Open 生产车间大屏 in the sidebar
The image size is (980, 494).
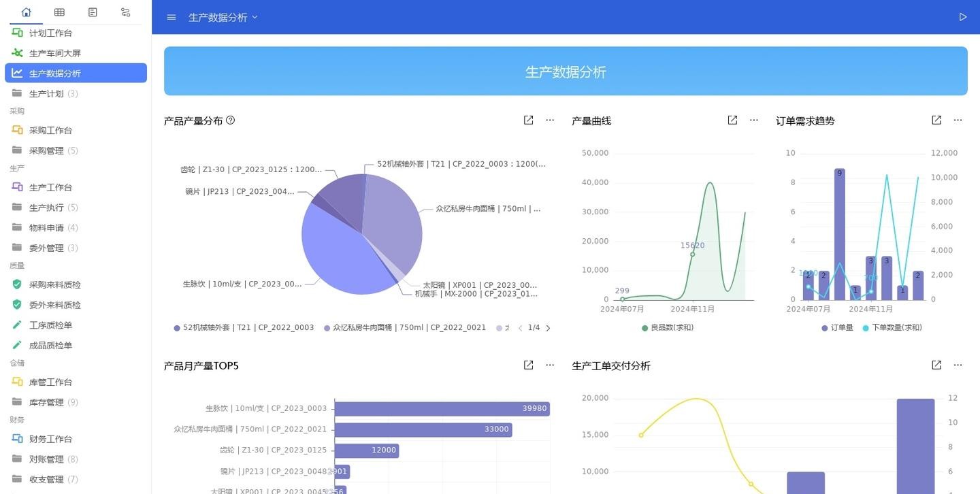tap(54, 52)
